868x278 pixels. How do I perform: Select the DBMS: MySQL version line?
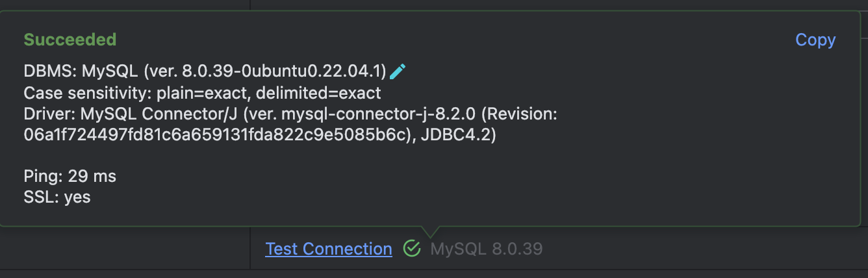[205, 71]
